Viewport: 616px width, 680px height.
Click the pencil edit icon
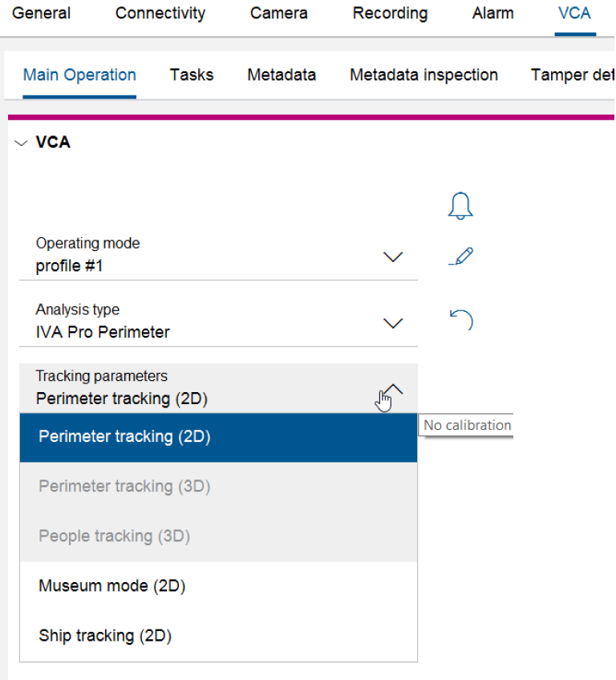(460, 257)
